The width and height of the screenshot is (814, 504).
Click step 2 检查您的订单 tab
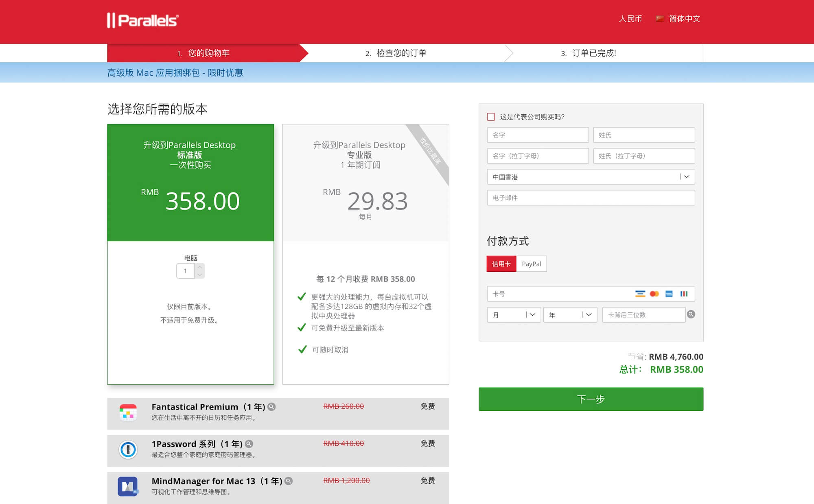click(396, 53)
